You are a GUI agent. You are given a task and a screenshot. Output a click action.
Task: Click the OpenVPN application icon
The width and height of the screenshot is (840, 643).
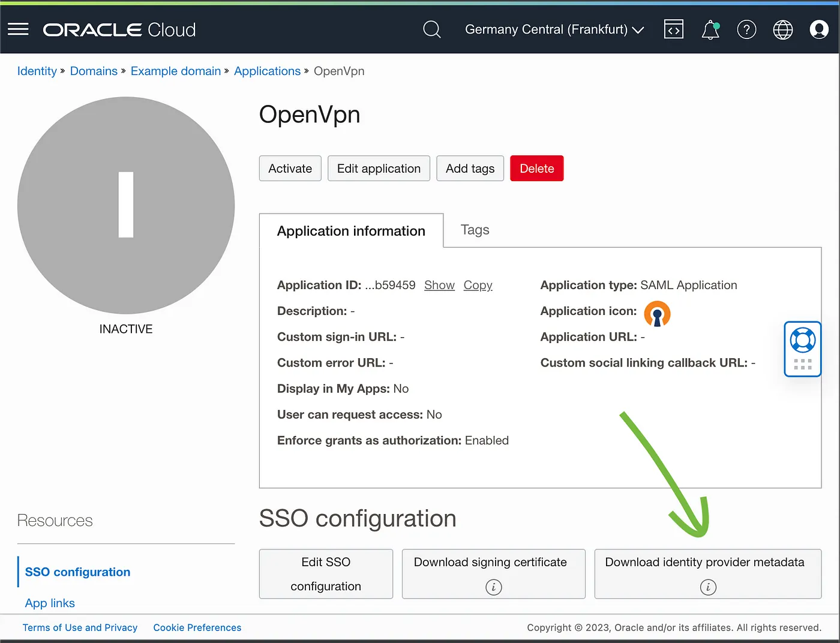(x=657, y=314)
